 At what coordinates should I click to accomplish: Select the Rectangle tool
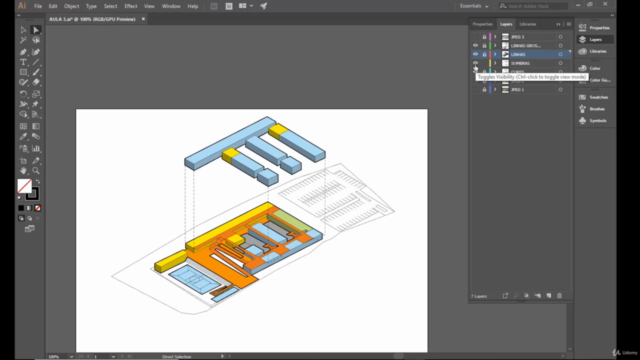tap(23, 72)
